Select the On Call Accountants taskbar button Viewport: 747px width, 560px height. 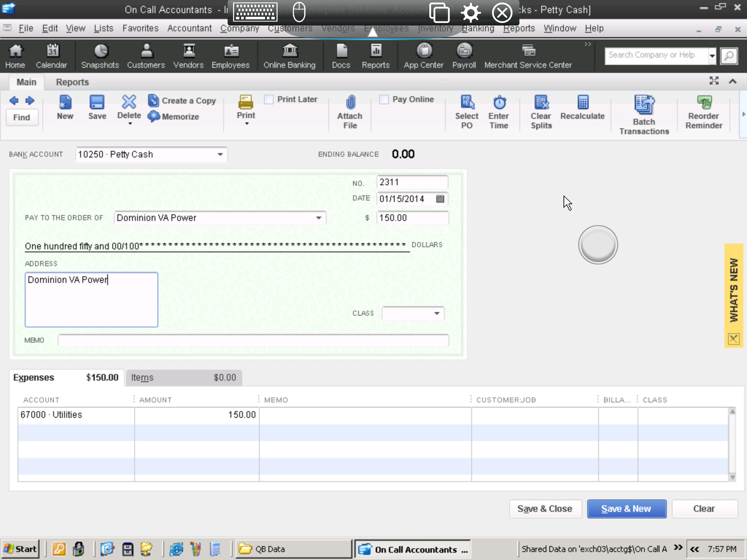pos(413,549)
